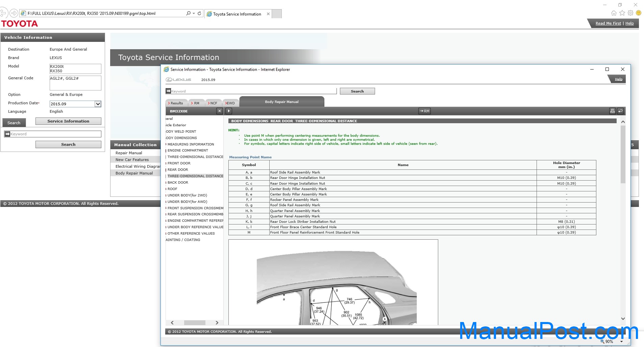Open OTHER REFERENCE VALUES tree item
The height and width of the screenshot is (347, 644).
click(191, 233)
